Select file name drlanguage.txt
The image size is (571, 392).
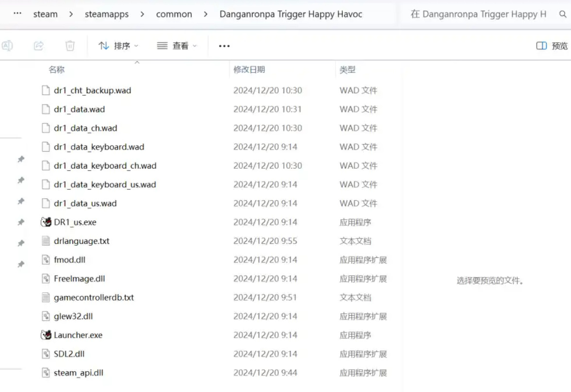(82, 241)
